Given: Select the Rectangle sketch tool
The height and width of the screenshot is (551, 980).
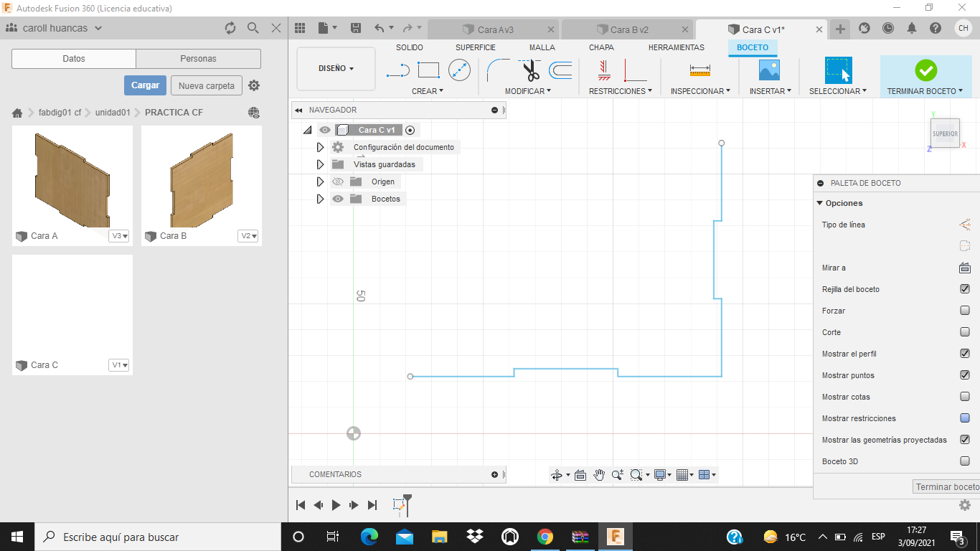Looking at the screenshot, I should 428,70.
